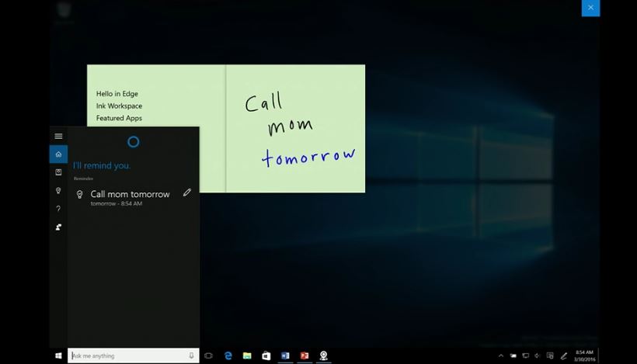Go to Cortana Home
The height and width of the screenshot is (364, 637).
58,154
